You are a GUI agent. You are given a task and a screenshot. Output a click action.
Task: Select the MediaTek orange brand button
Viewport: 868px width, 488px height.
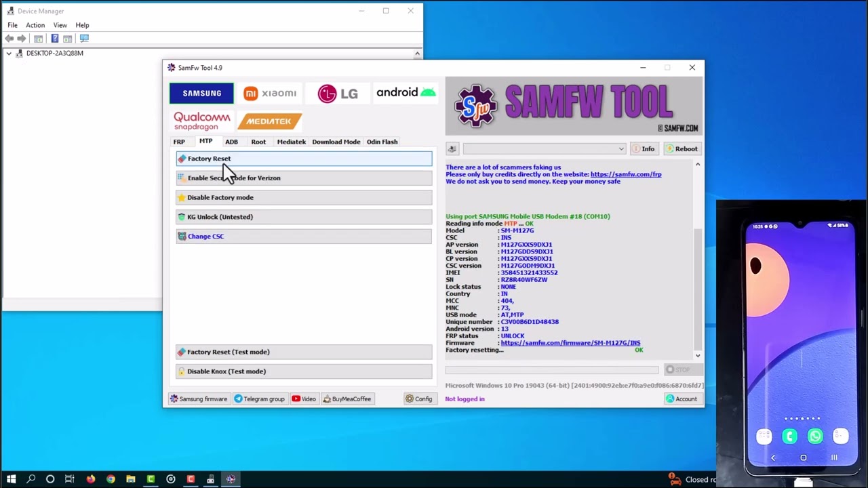pyautogui.click(x=270, y=121)
